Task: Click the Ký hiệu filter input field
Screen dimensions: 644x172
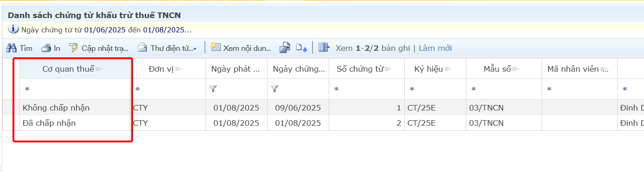Action: click(x=435, y=89)
